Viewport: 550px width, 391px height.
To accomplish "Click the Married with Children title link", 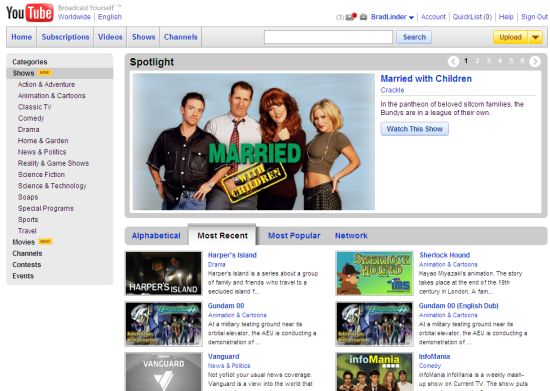I will (x=426, y=79).
